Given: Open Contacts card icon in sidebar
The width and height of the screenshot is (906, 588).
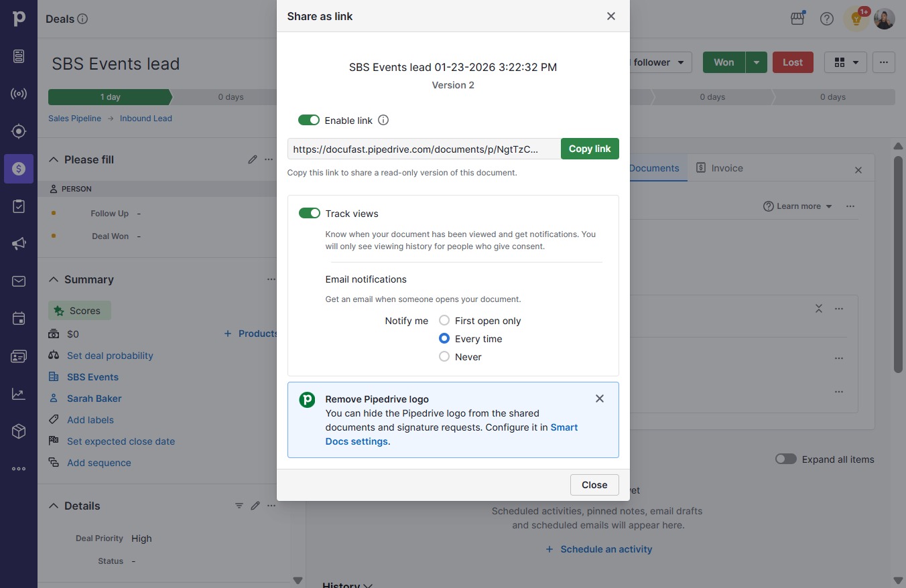Looking at the screenshot, I should 19,356.
